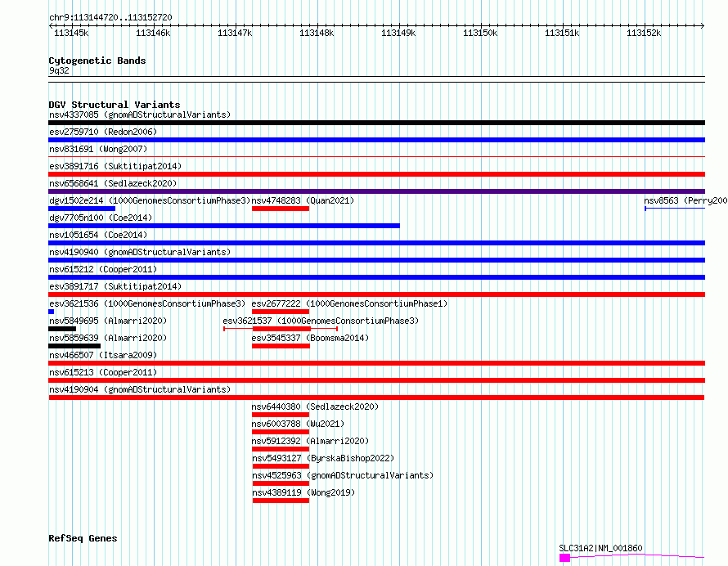Select variant nsv615213 (Cooper2011) label
The height and width of the screenshot is (566, 728).
point(103,372)
